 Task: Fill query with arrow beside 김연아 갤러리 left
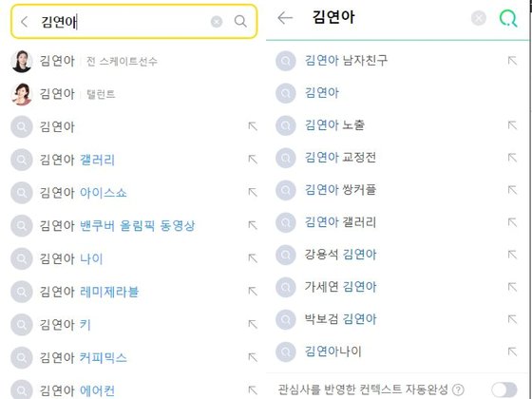[253, 160]
